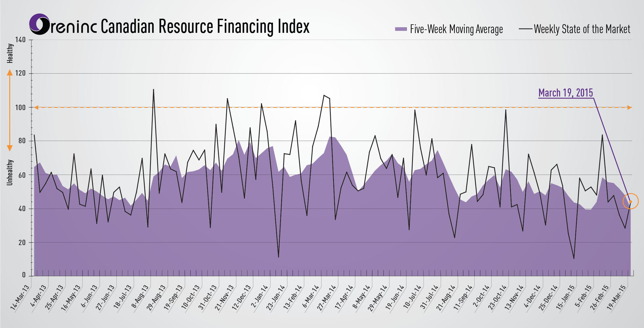The width and height of the screenshot is (644, 328).
Task: Click the '13-Feb-14' date label
Action: (293, 297)
